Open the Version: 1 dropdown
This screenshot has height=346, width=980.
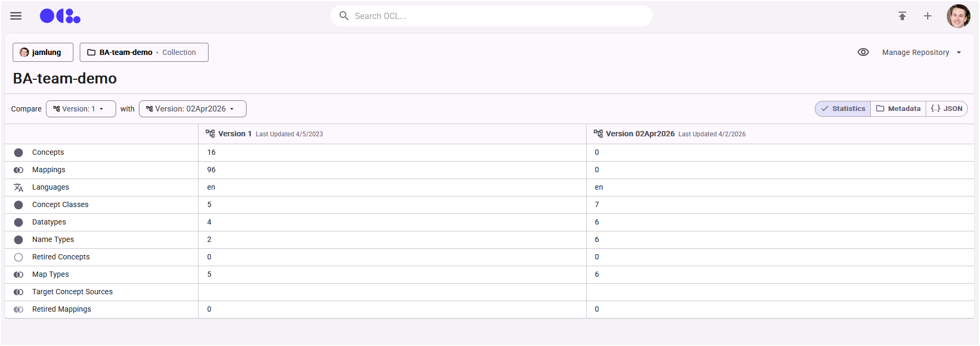point(81,109)
